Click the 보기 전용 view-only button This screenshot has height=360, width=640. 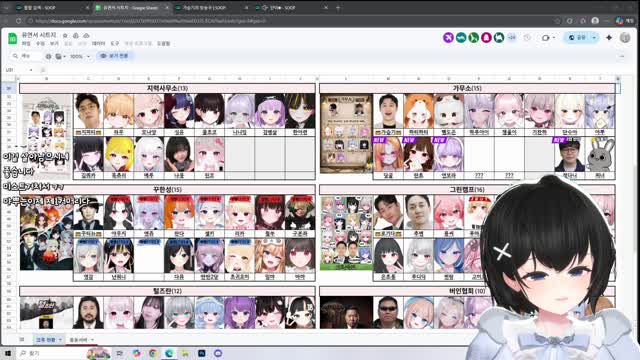tap(115, 56)
